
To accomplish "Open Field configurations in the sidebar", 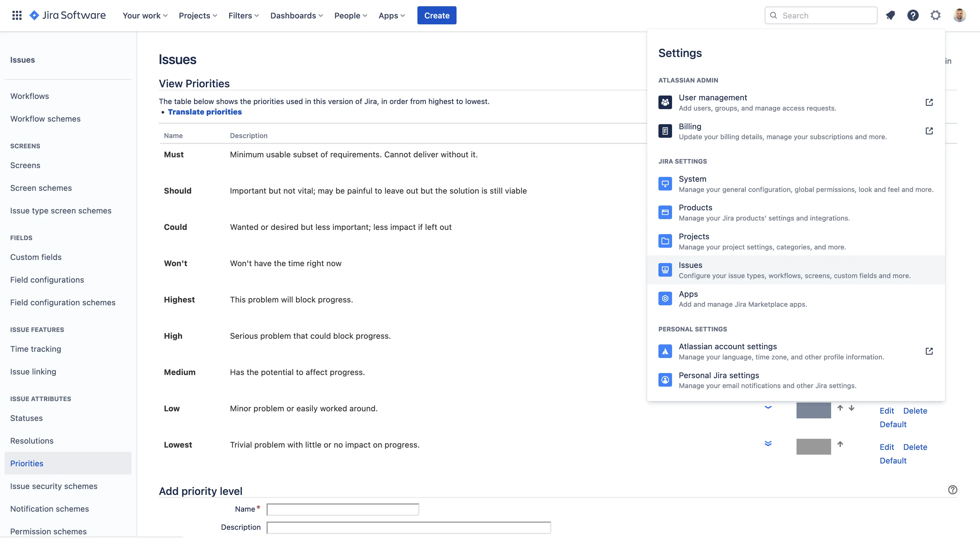I will 47,280.
